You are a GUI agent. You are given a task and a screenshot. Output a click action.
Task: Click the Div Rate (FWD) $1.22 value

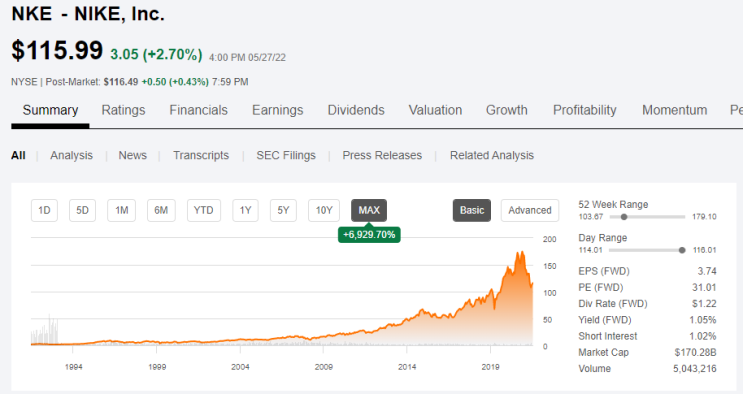(x=704, y=303)
